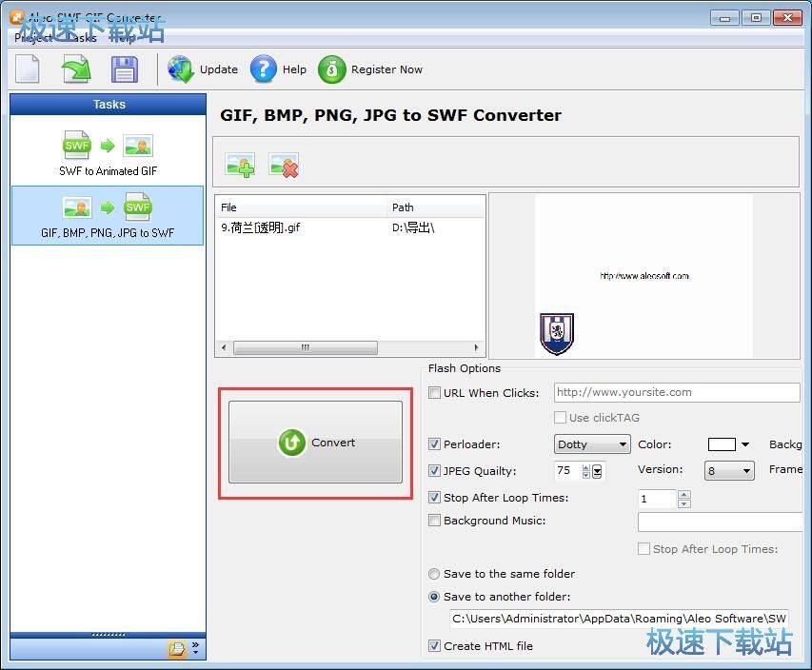Click the output folder path field
This screenshot has width=812, height=670.
(x=620, y=619)
